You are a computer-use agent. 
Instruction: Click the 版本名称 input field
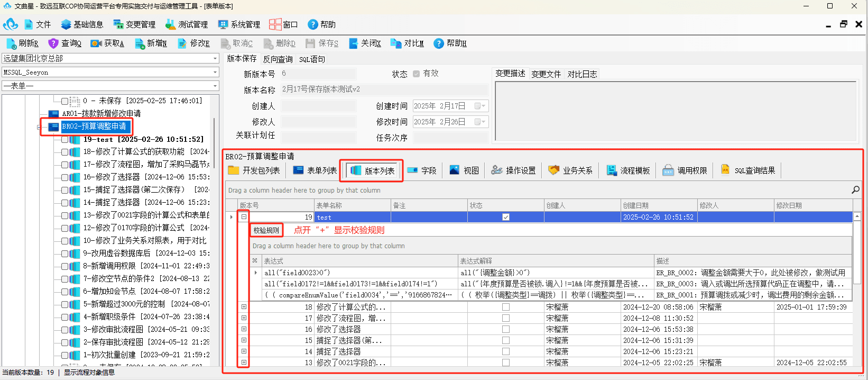click(384, 89)
